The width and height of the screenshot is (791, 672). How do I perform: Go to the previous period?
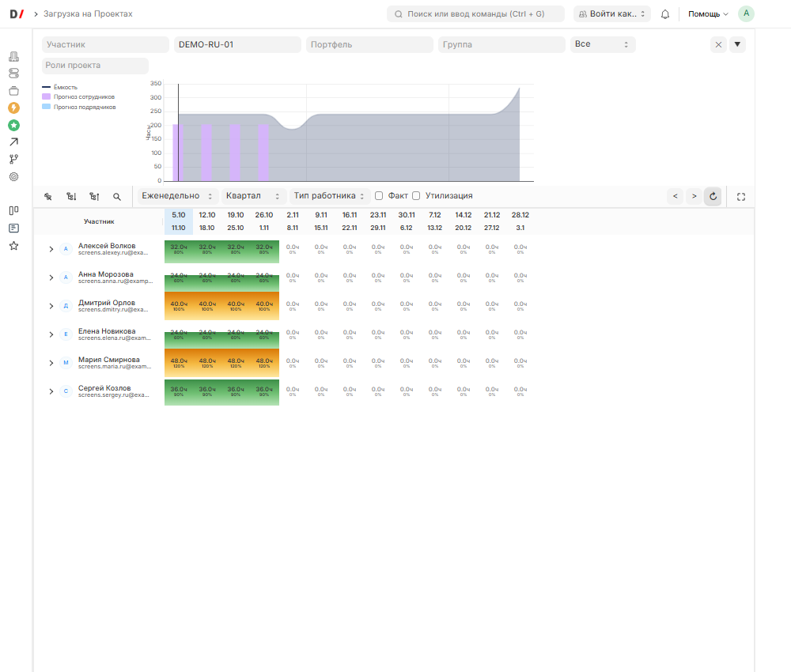pos(676,197)
